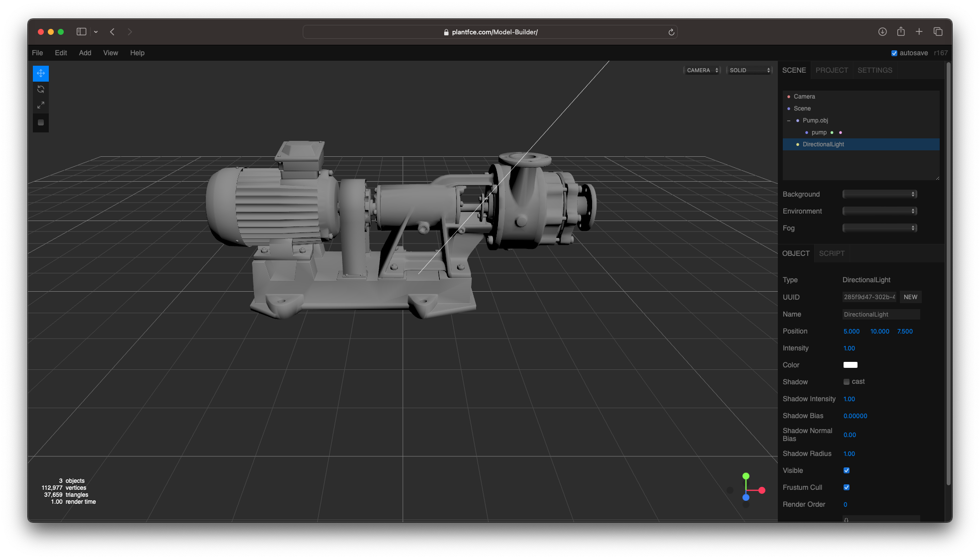This screenshot has height=559, width=980.
Task: Select the scale tool
Action: pyautogui.click(x=41, y=105)
